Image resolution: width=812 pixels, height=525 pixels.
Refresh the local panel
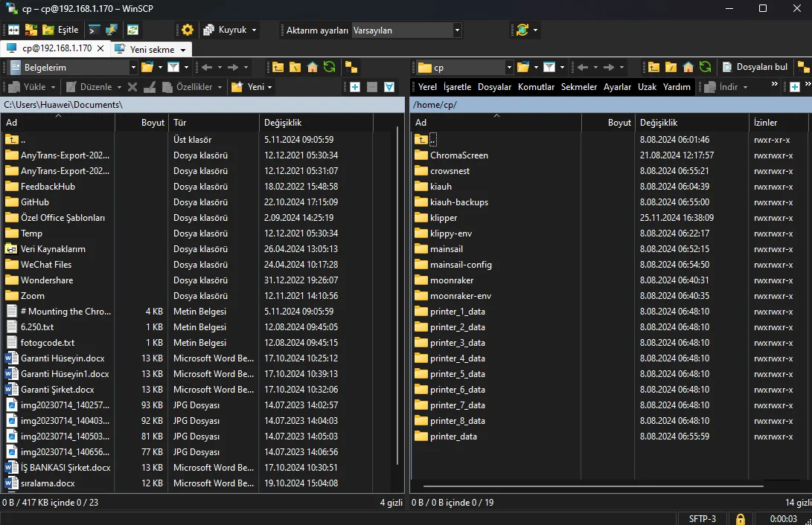click(330, 67)
